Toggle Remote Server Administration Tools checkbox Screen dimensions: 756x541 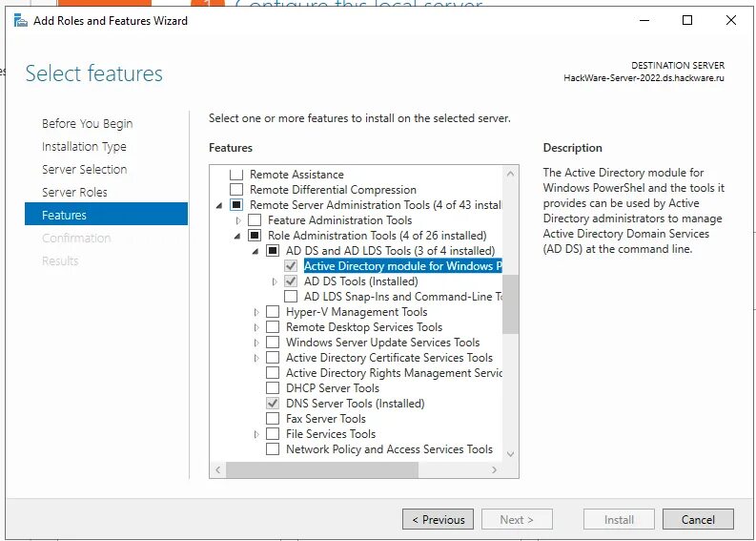click(236, 204)
